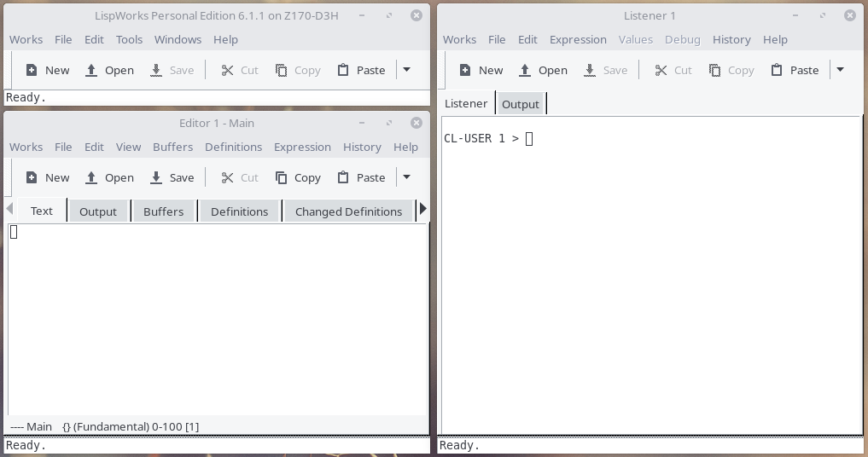Click Save icon in LispWorks main window toolbar

[x=156, y=70]
